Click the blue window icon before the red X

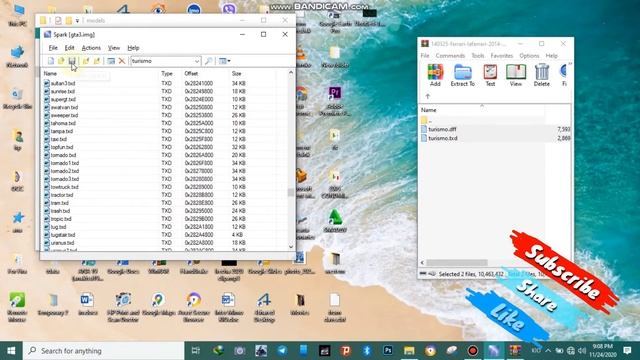click(111, 61)
